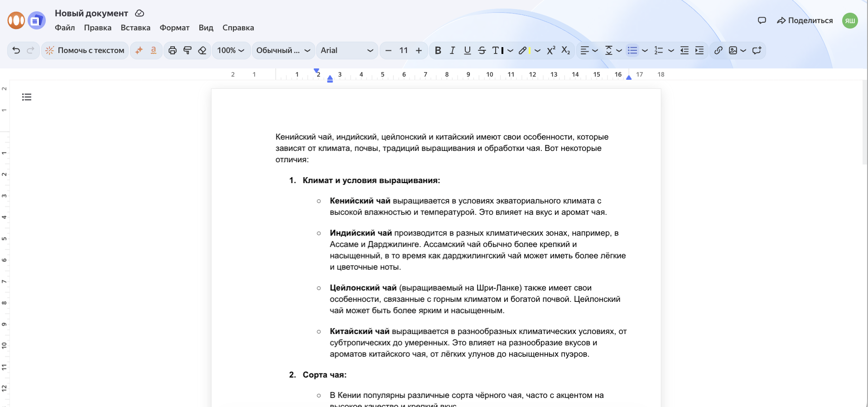Open the text color dropdown arrow
868x407 pixels.
(x=511, y=50)
